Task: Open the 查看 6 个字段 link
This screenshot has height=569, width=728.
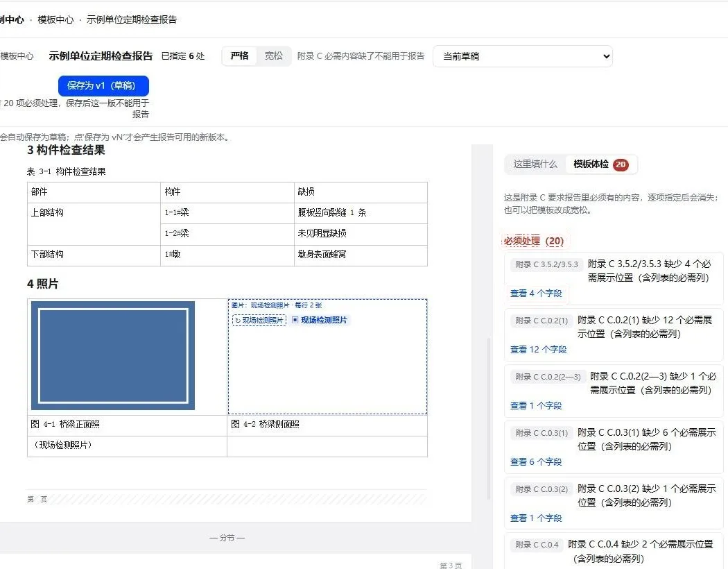Action: [536, 461]
